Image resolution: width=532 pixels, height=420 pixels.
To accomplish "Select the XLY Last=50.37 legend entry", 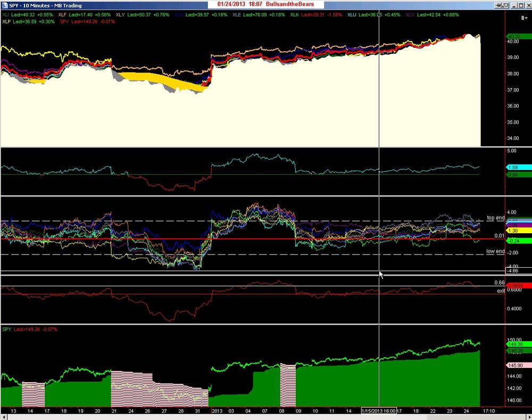I will (143, 14).
